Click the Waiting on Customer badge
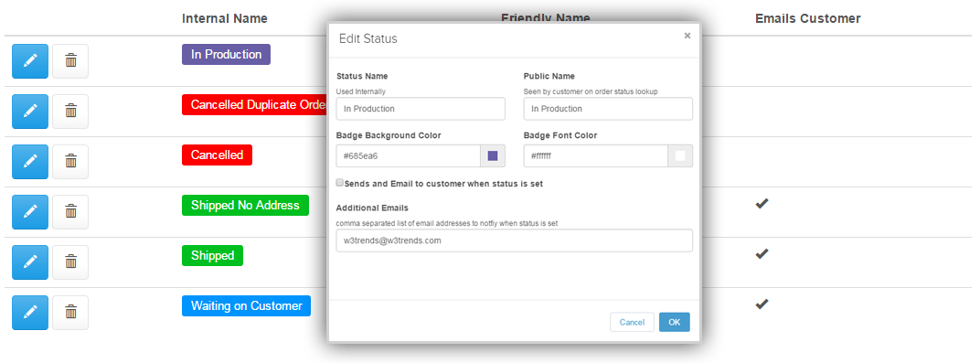This screenshot has height=363, width=980. click(246, 306)
